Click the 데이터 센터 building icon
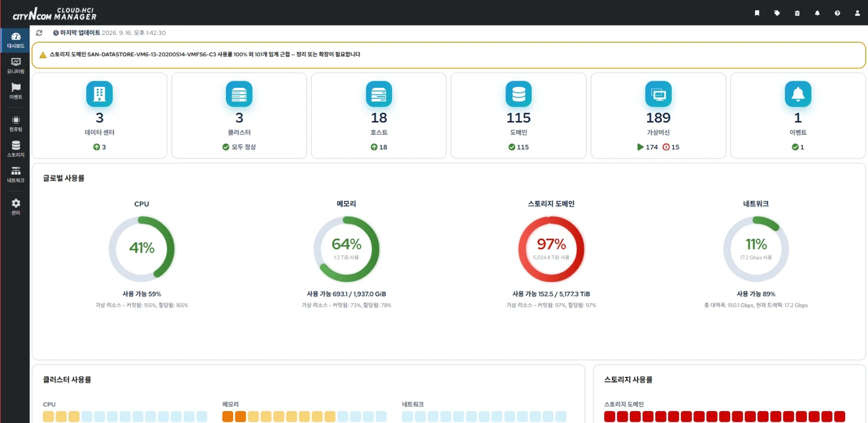This screenshot has width=868, height=423. click(x=99, y=94)
